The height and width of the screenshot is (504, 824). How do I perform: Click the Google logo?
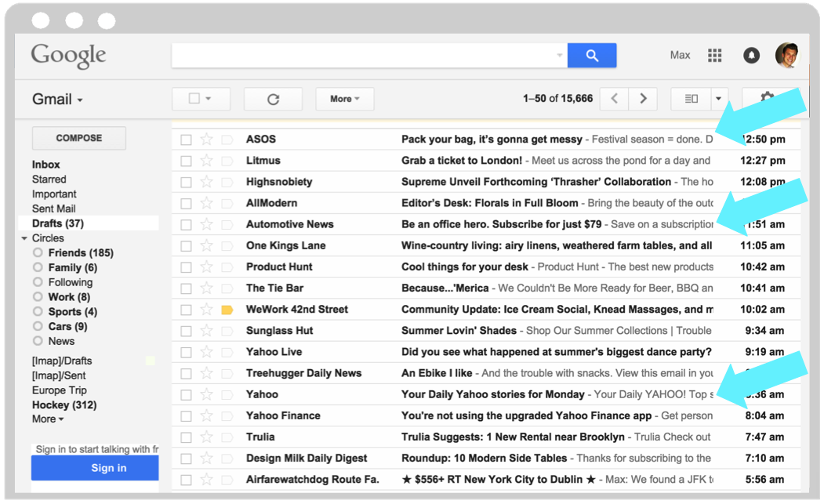pos(68,56)
